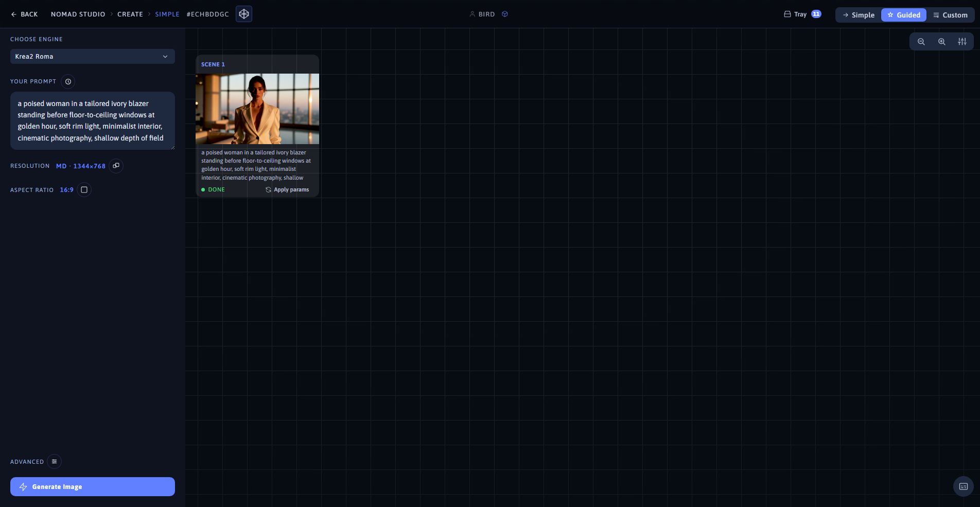Click the SCENE 1 card title
This screenshot has width=980, height=507.
[213, 64]
